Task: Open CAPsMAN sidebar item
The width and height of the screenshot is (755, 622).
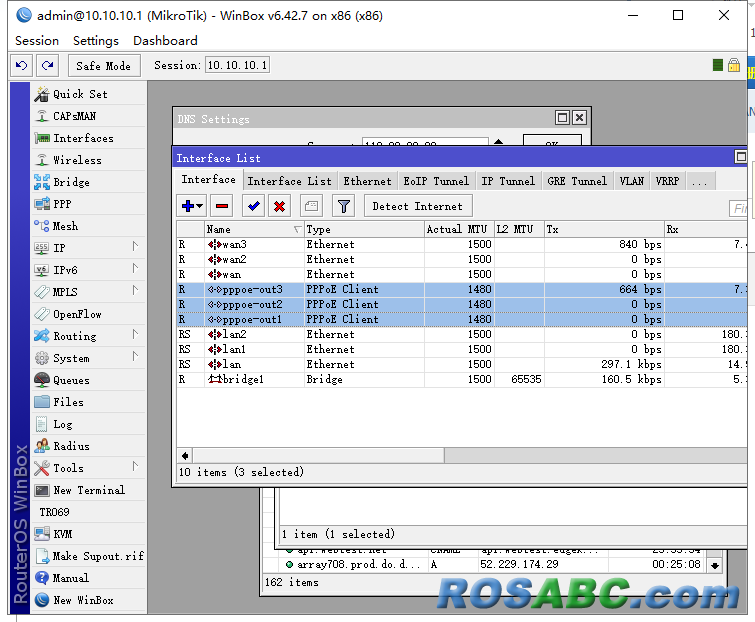Action: point(89,116)
